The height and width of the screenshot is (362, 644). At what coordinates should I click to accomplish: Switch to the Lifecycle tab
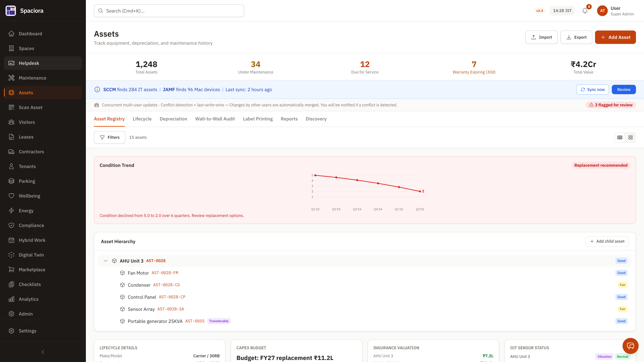click(142, 119)
